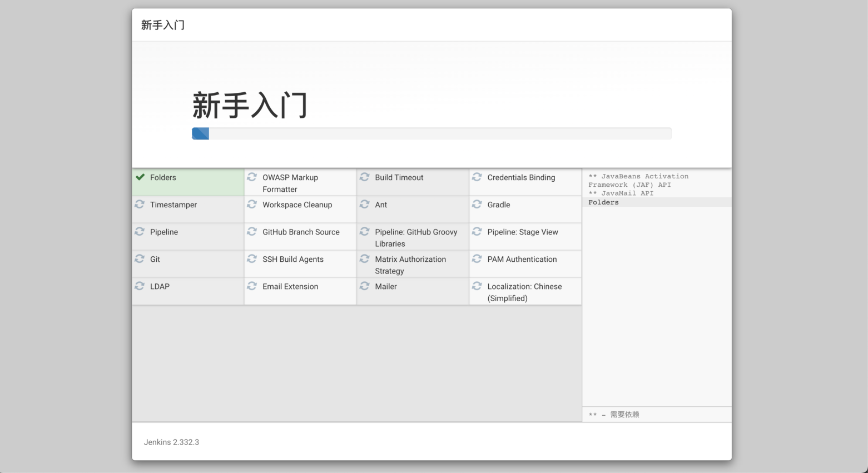Screen dimensions: 868x473
Task: Click the pending icon beside SSH Build Agents
Action: click(x=252, y=258)
